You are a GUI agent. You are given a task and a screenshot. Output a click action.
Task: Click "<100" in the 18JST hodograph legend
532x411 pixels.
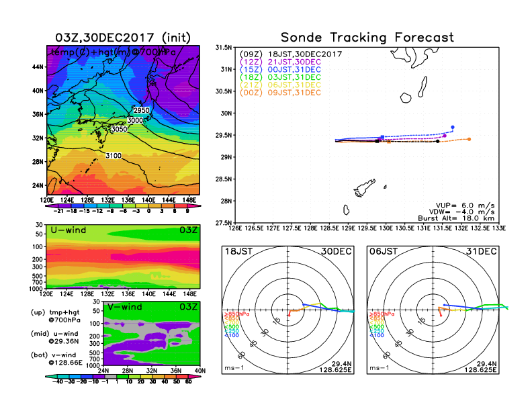(232, 335)
